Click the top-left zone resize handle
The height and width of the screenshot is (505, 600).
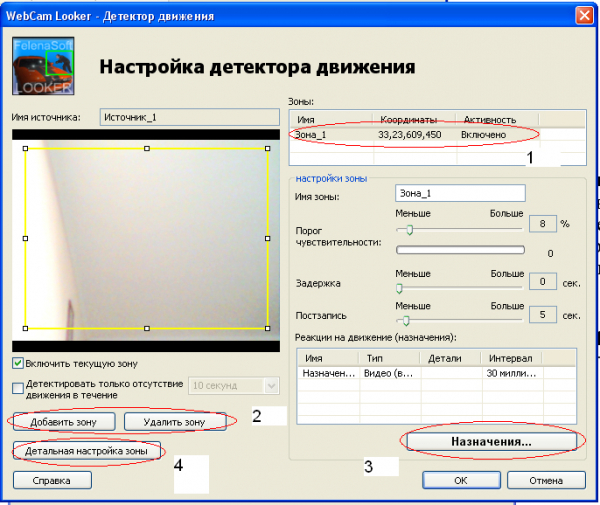[x=26, y=148]
